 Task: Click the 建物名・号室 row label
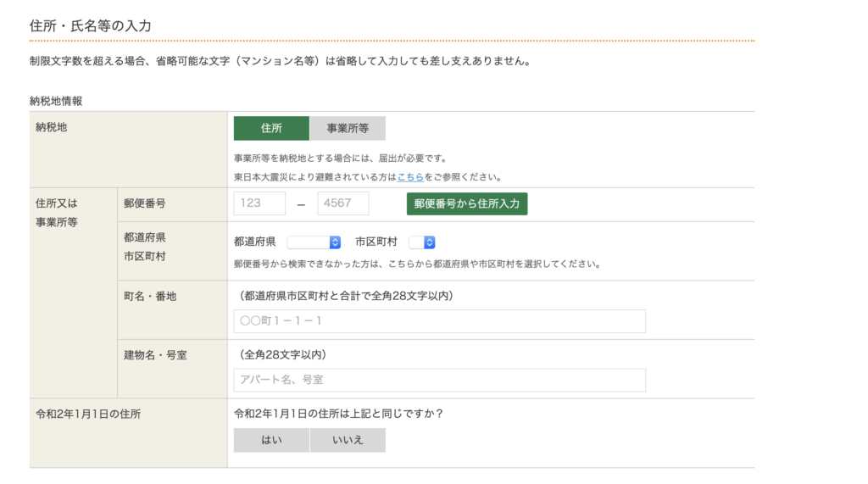155,354
